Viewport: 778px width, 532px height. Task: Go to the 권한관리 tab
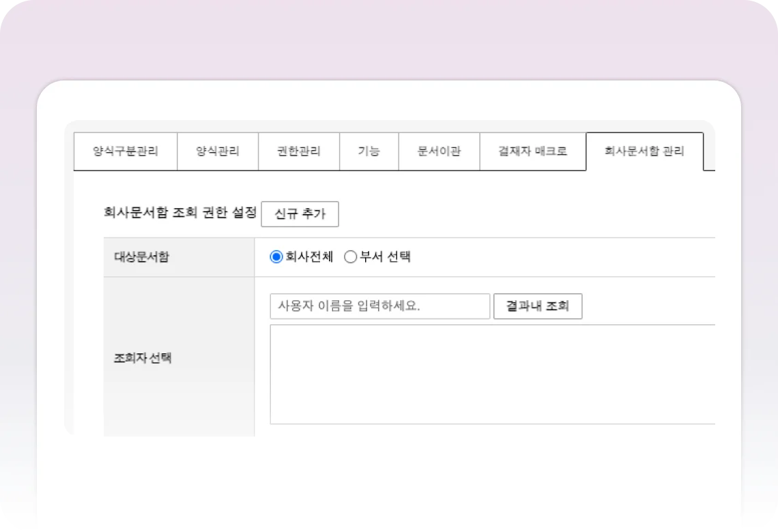(x=299, y=151)
